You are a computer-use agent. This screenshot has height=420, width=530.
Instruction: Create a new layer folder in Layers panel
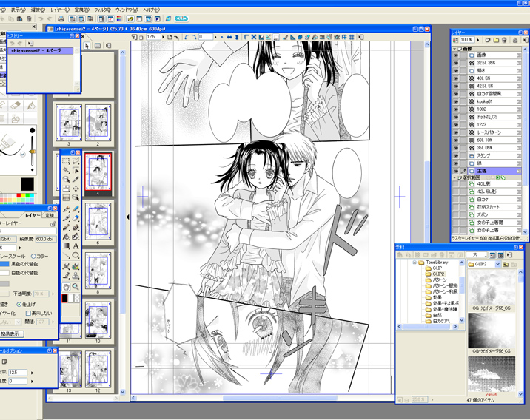[x=496, y=40]
